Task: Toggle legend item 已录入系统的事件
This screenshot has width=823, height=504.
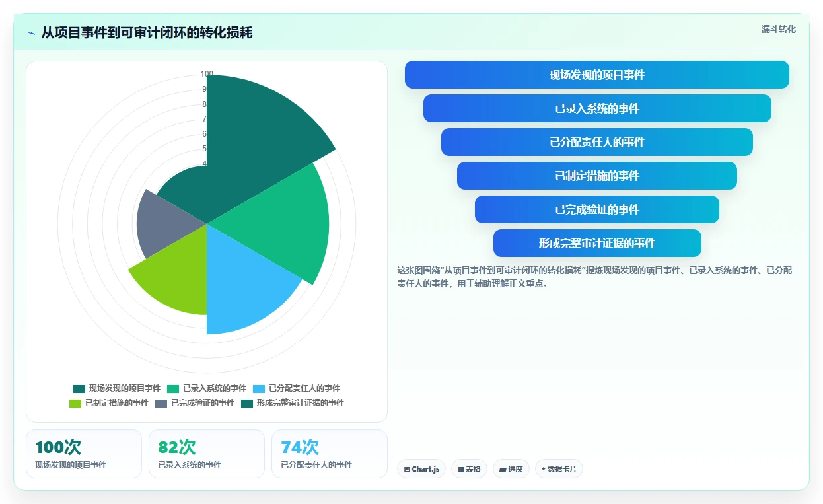Action: point(206,388)
